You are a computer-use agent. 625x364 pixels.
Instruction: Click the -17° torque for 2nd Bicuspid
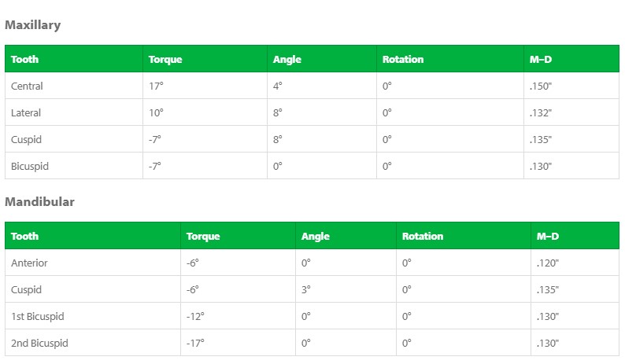pos(195,344)
